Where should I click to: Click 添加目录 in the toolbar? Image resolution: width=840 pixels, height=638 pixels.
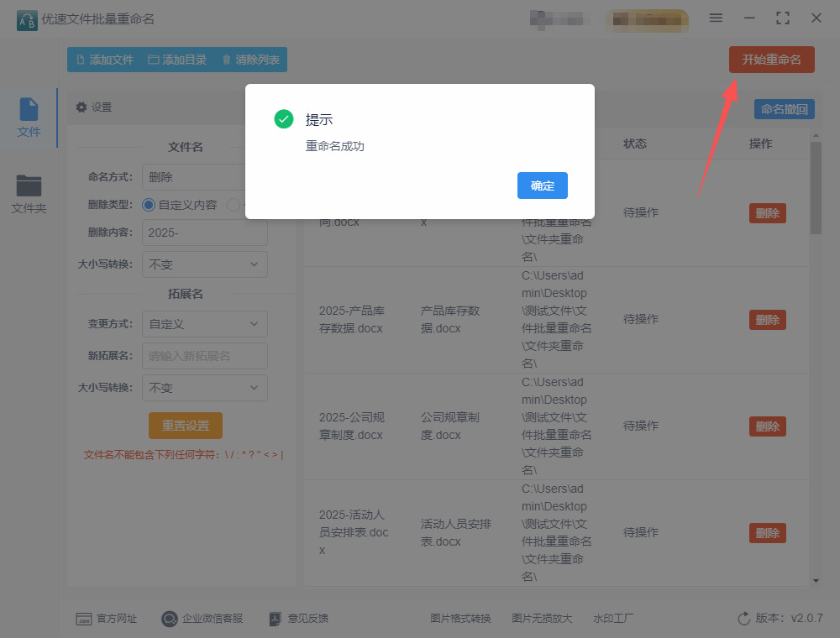tap(177, 60)
